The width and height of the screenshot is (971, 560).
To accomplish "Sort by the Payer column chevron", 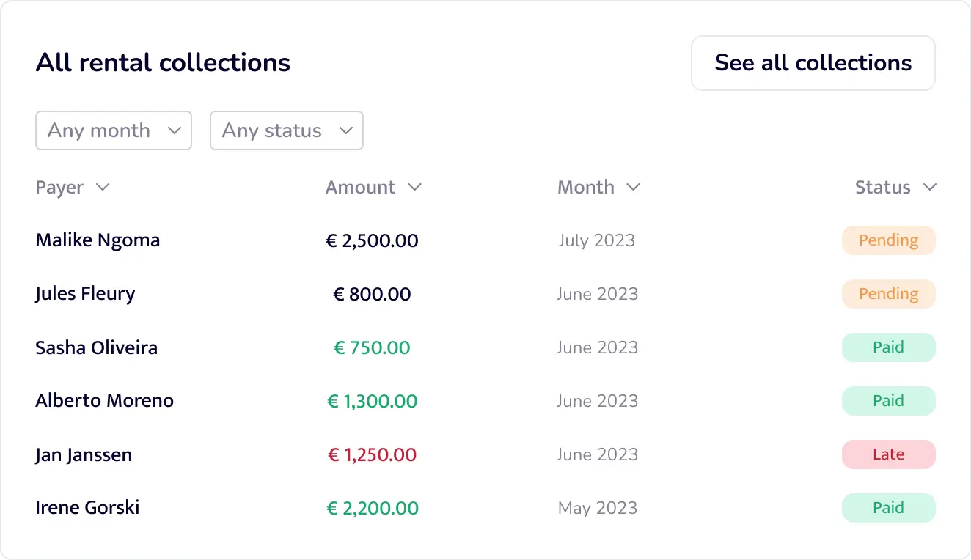I will pos(103,188).
